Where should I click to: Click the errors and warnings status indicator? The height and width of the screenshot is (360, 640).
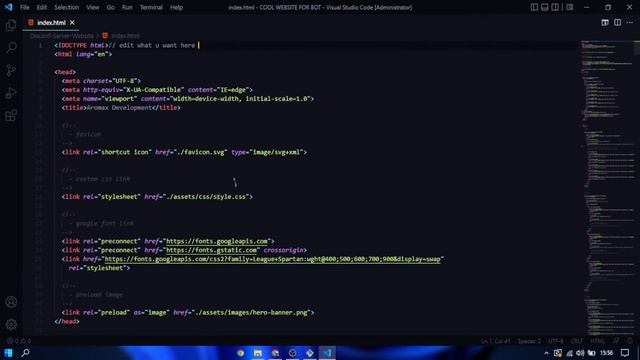pyautogui.click(x=19, y=341)
